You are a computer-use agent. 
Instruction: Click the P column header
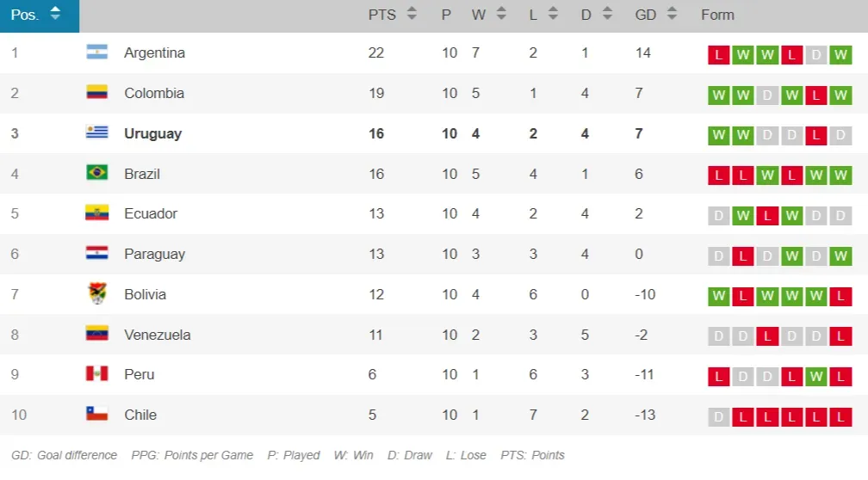(x=446, y=15)
